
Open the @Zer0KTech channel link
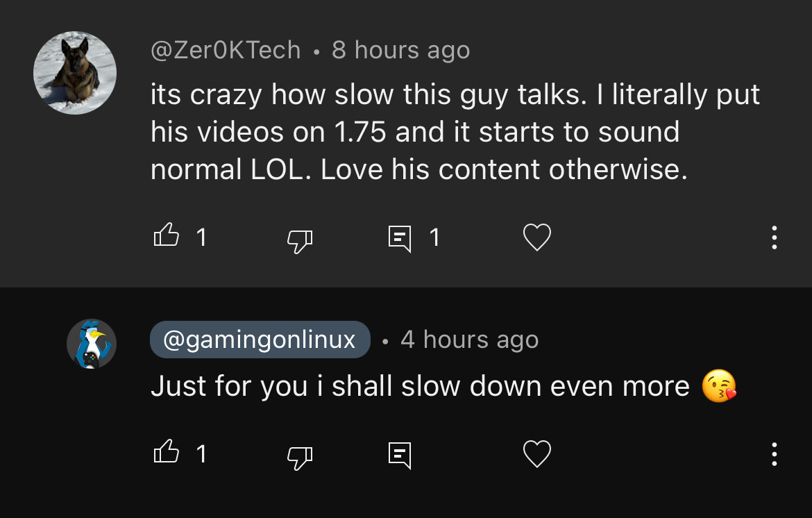(x=226, y=50)
